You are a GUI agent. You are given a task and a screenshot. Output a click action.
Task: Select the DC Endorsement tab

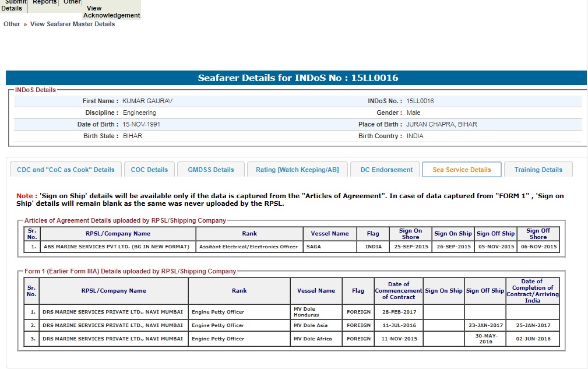pos(386,170)
